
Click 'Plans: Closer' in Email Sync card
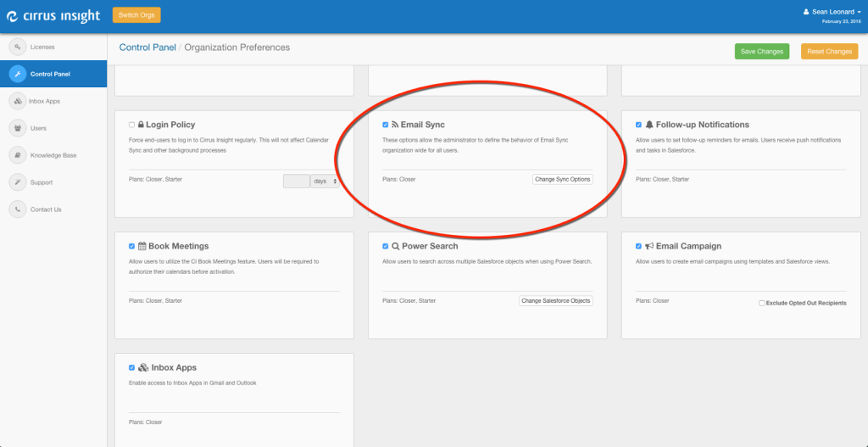(x=398, y=180)
